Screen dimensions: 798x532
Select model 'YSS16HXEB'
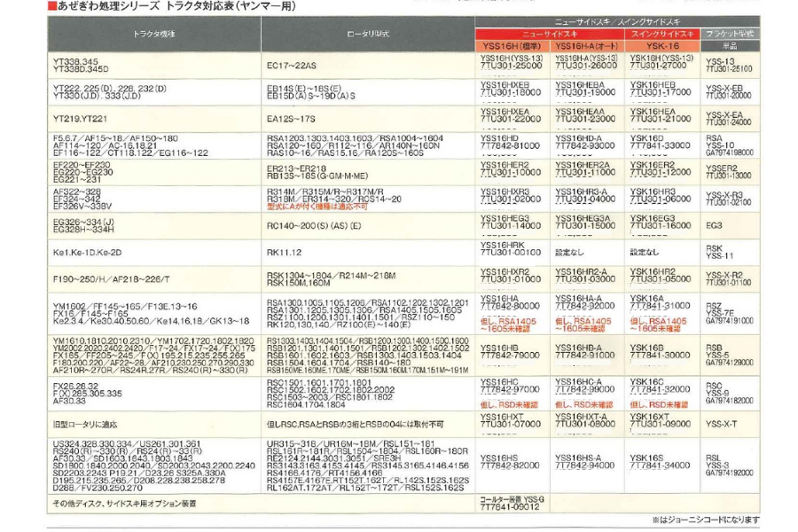point(505,85)
